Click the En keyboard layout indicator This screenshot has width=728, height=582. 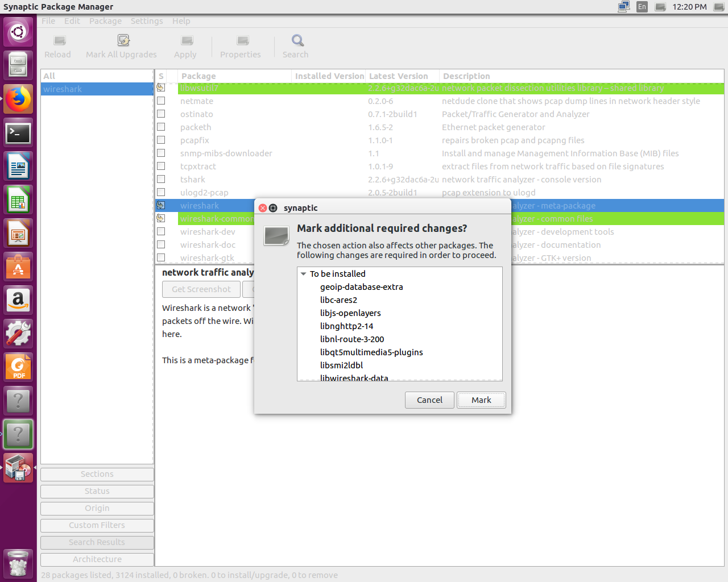(642, 7)
